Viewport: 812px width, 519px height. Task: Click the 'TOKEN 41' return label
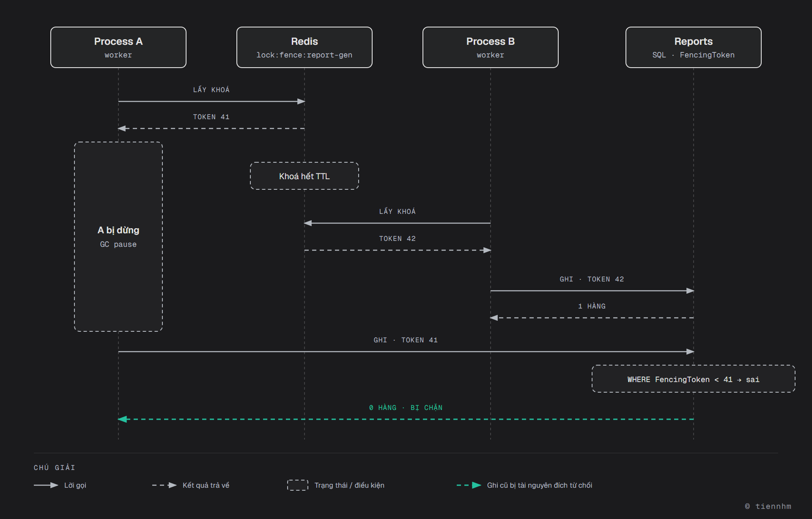pos(211,117)
